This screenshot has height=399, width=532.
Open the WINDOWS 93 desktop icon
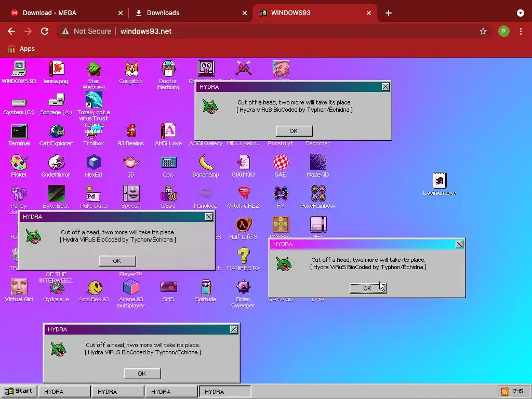19,72
